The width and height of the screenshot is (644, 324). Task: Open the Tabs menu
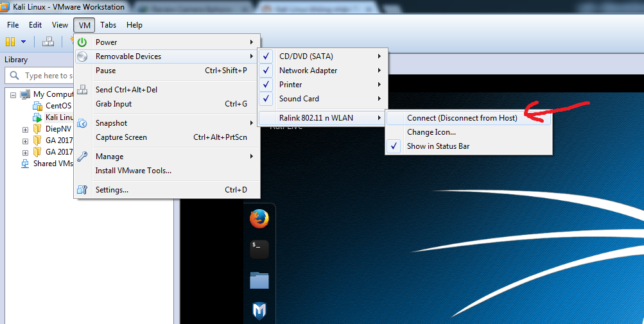point(108,25)
